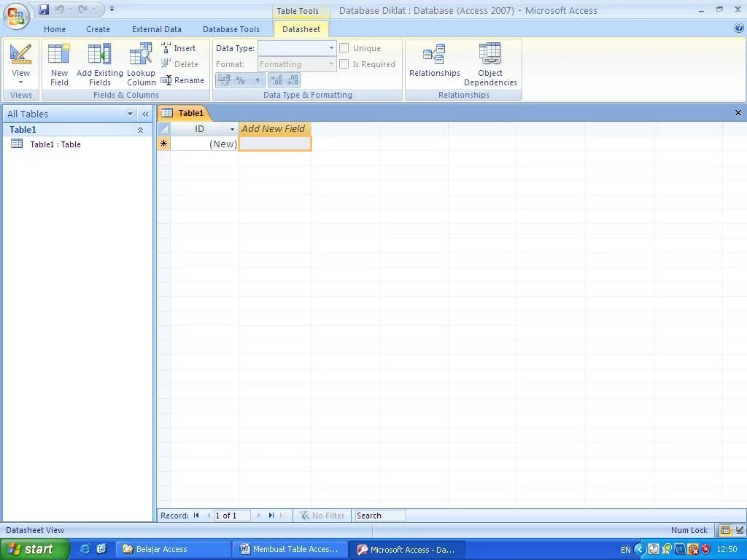The height and width of the screenshot is (560, 747).
Task: Click the Delete column button
Action: point(179,64)
